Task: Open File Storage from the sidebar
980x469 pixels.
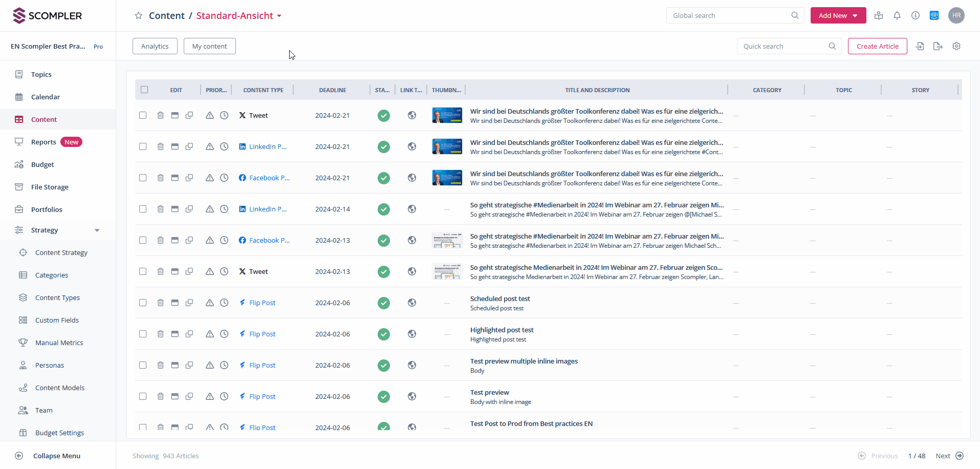Action: point(50,187)
